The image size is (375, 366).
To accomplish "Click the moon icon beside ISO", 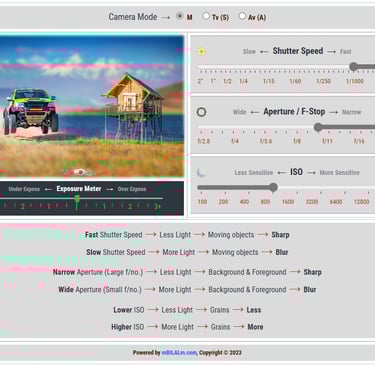I will [x=201, y=173].
